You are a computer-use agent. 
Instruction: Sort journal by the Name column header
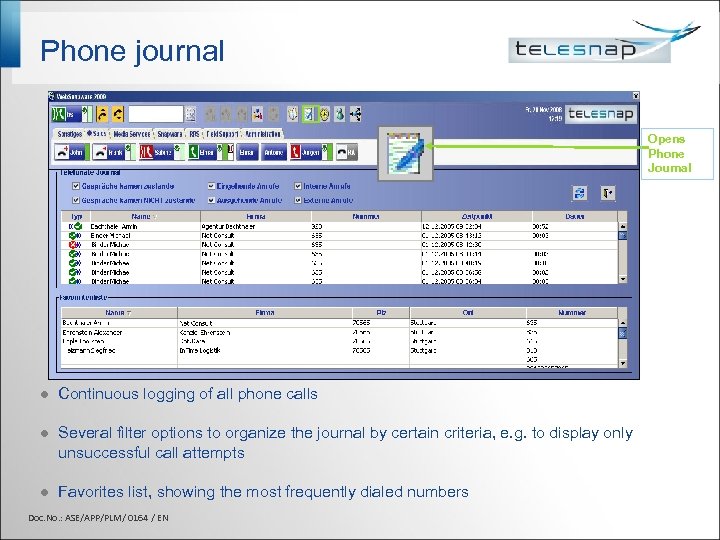click(x=145, y=216)
